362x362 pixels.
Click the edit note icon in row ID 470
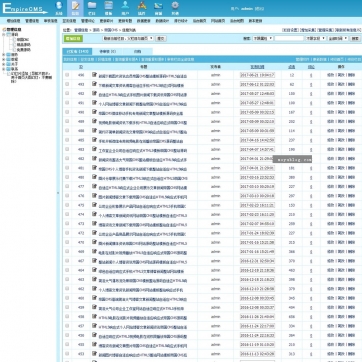pyautogui.click(x=95, y=242)
